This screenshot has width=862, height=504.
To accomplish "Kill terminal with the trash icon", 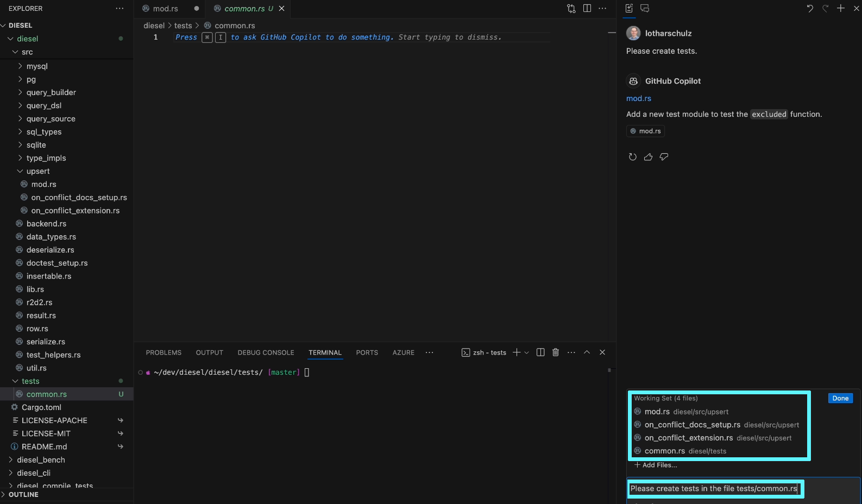I will click(x=555, y=352).
